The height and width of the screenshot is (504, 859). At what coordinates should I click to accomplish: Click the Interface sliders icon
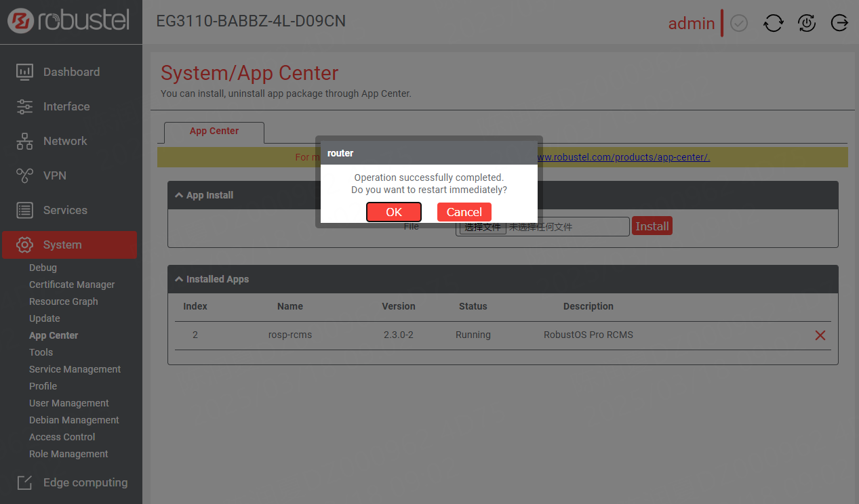24,106
